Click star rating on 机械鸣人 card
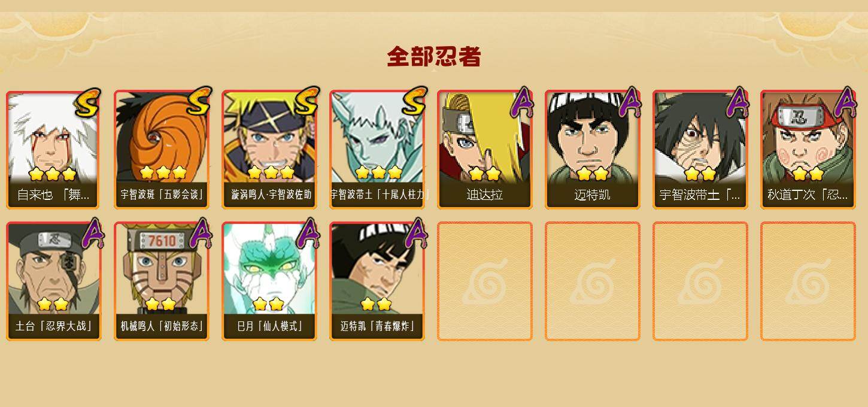Image resolution: width=868 pixels, height=407 pixels. (160, 304)
